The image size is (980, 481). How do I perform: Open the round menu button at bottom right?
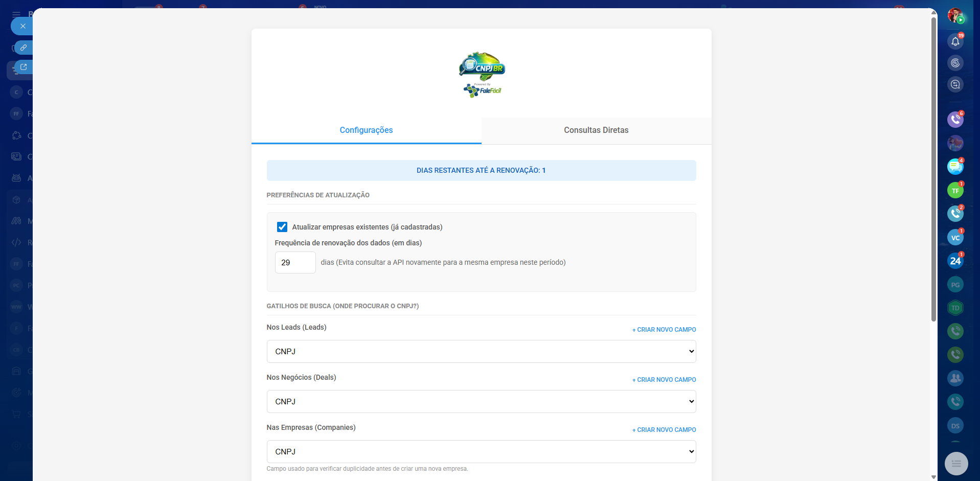tap(956, 464)
